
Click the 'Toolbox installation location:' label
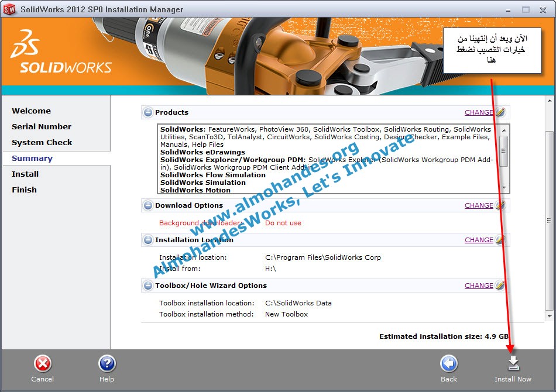(207, 303)
